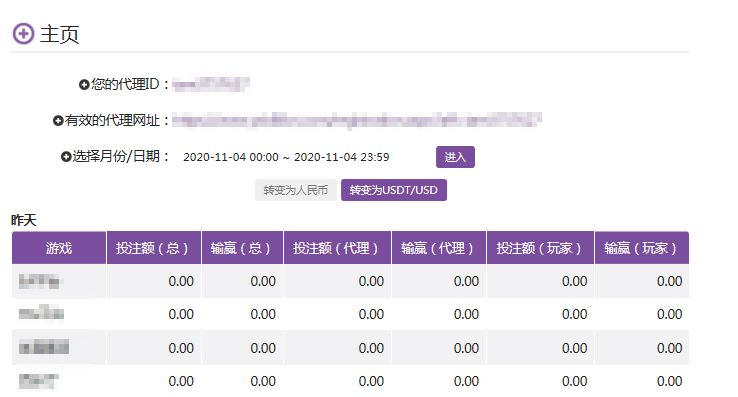Image resolution: width=738 pixels, height=397 pixels.
Task: Click third row's blurred game name
Action: (44, 348)
